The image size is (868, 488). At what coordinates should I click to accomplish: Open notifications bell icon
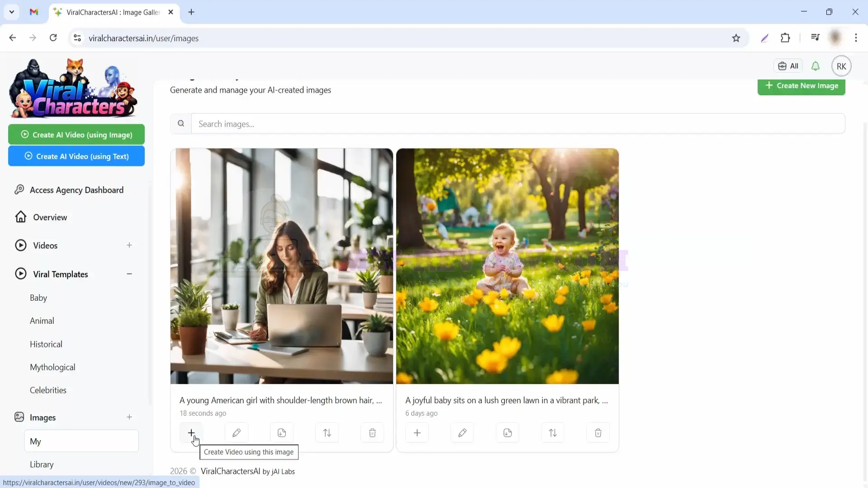point(816,66)
